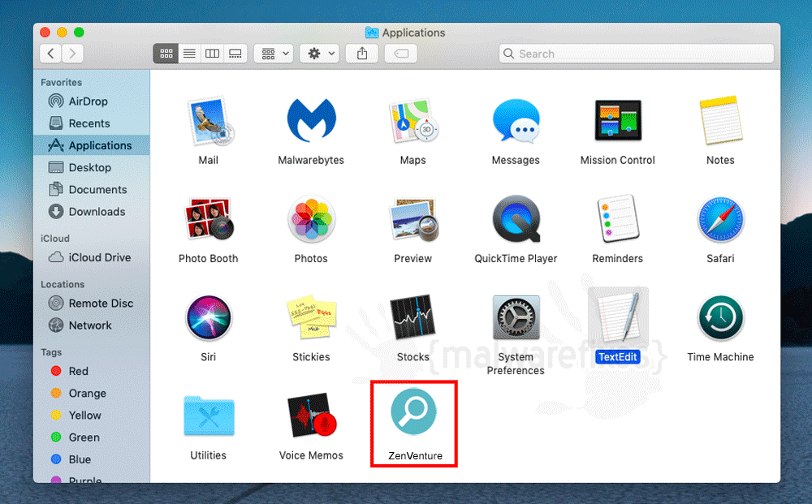Go forward with the right arrow button
This screenshot has width=812, height=504.
tap(72, 54)
